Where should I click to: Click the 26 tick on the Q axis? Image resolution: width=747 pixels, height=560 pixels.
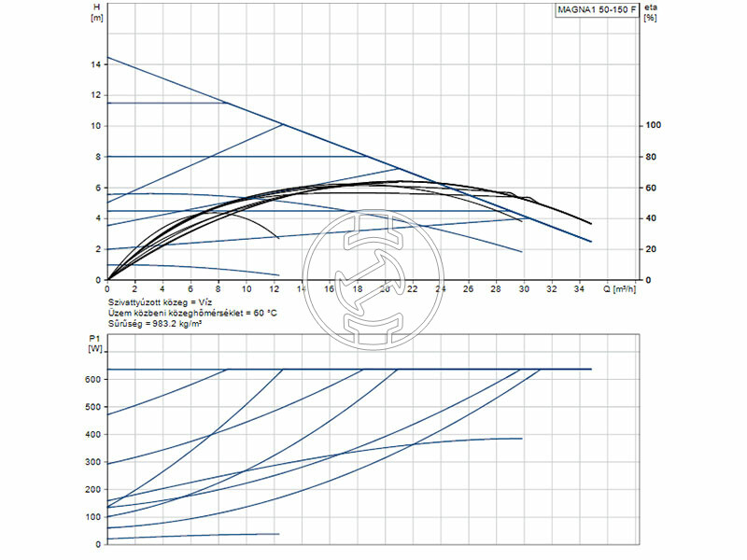coord(468,289)
